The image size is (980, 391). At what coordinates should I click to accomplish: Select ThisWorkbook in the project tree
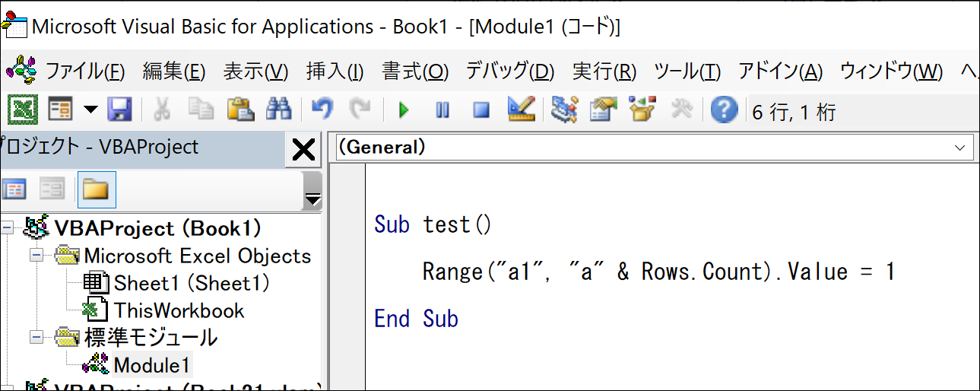click(179, 310)
